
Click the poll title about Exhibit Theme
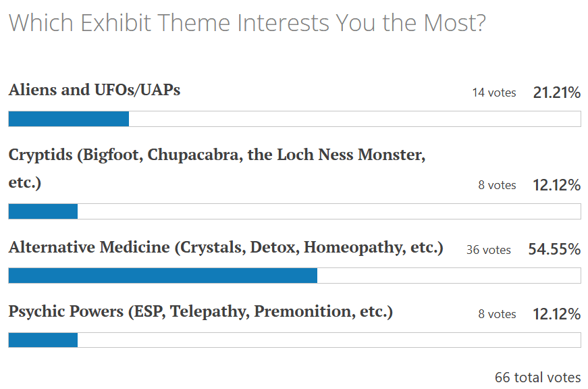247,24
